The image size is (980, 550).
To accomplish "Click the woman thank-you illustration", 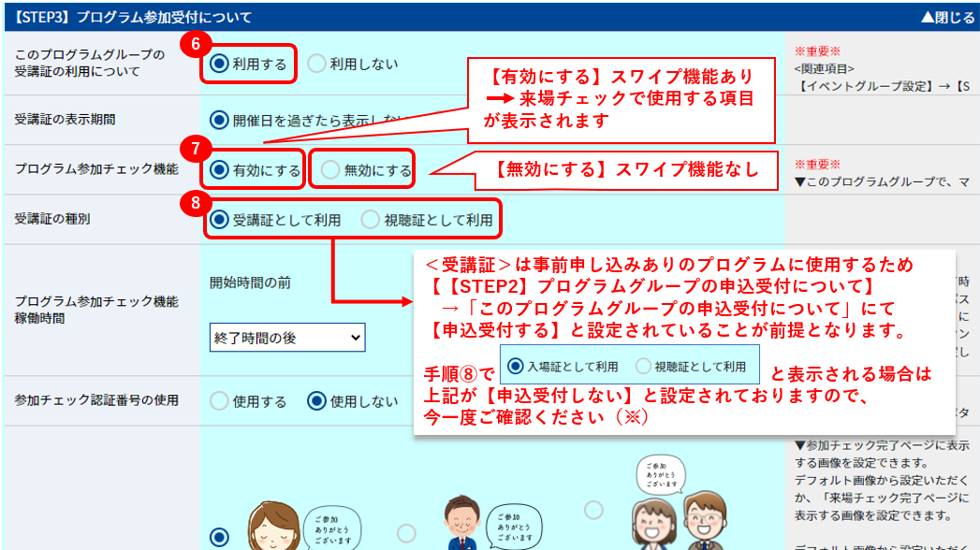I will tap(303, 526).
